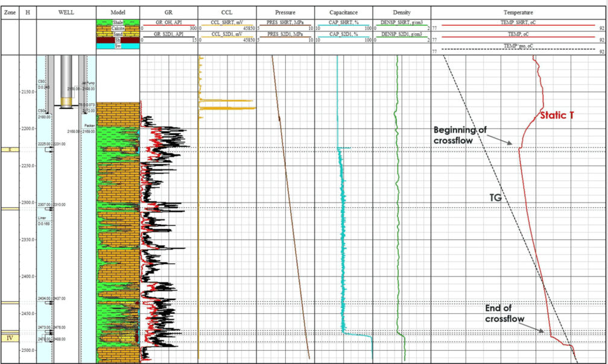Expand the Density track header
This screenshot has height=364, width=608.
click(x=401, y=12)
